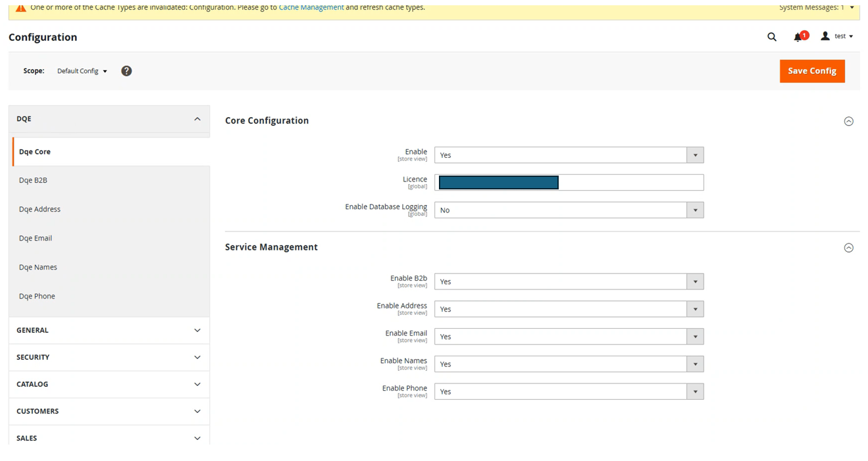Screen dimensions: 868x461
Task: Open the notifications bell icon
Action: 798,37
